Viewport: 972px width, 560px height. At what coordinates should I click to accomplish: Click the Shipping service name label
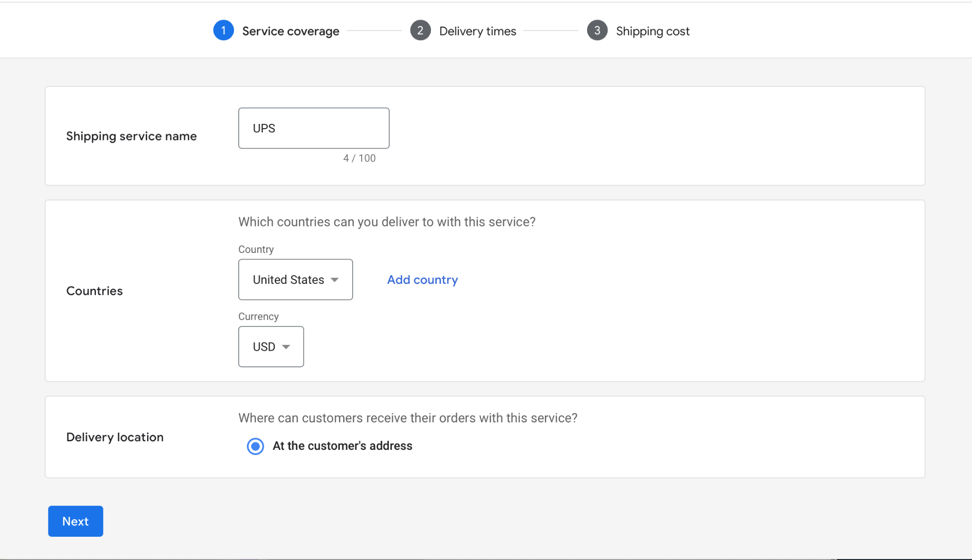(x=131, y=136)
